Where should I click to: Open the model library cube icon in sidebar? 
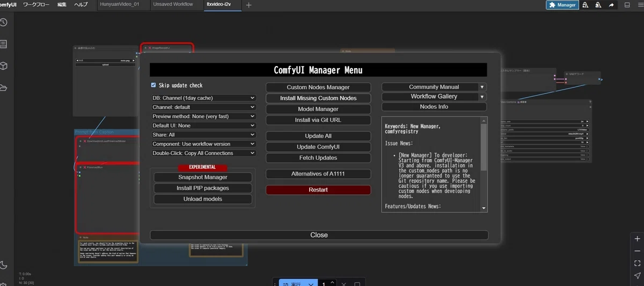3,66
